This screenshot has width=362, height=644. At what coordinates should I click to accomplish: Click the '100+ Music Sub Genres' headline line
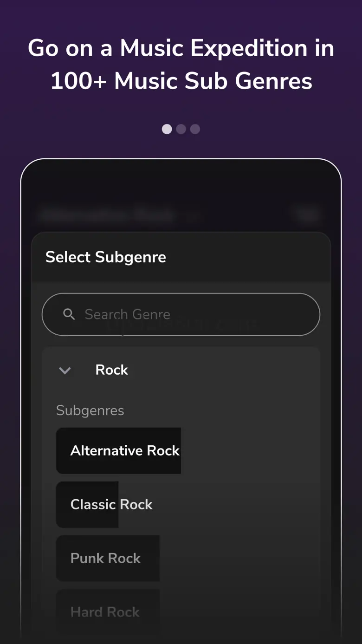pyautogui.click(x=181, y=81)
